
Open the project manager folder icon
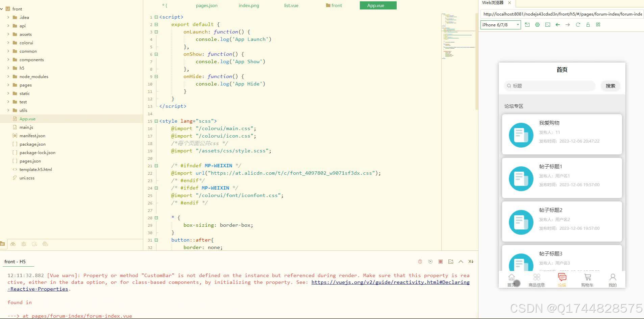[x=2, y=244]
